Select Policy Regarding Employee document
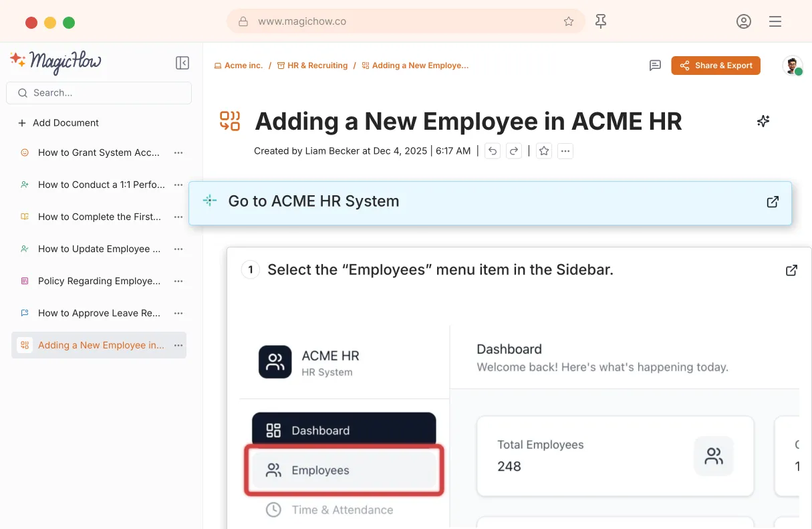This screenshot has height=529, width=812. 98,281
